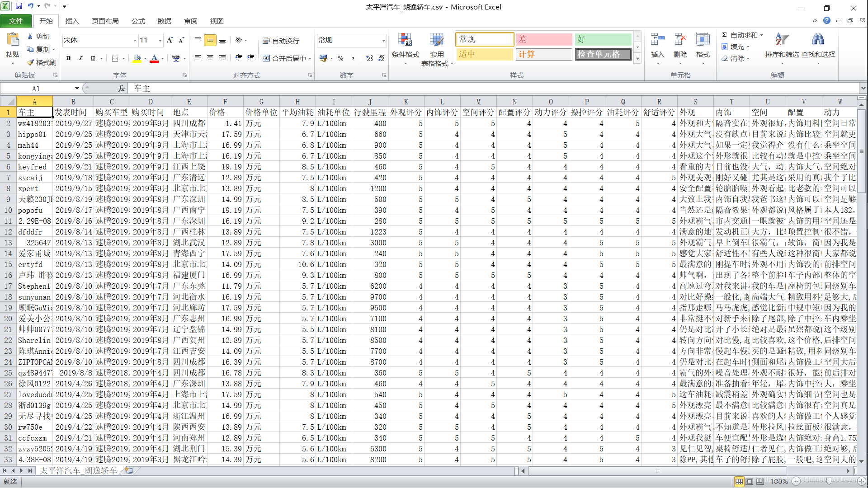This screenshot has height=488, width=868.
Task: Click the comma style icon
Action: point(353,58)
